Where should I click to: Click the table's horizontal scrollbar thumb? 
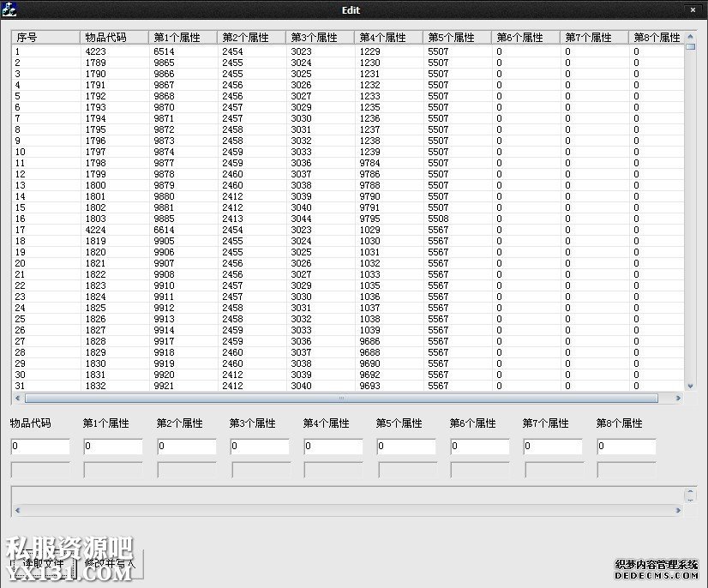341,399
